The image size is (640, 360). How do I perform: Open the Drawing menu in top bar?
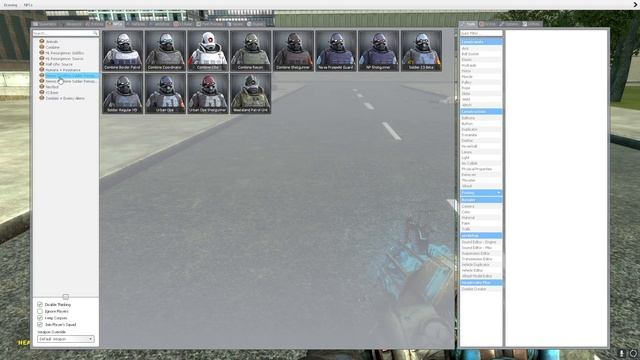point(11,5)
